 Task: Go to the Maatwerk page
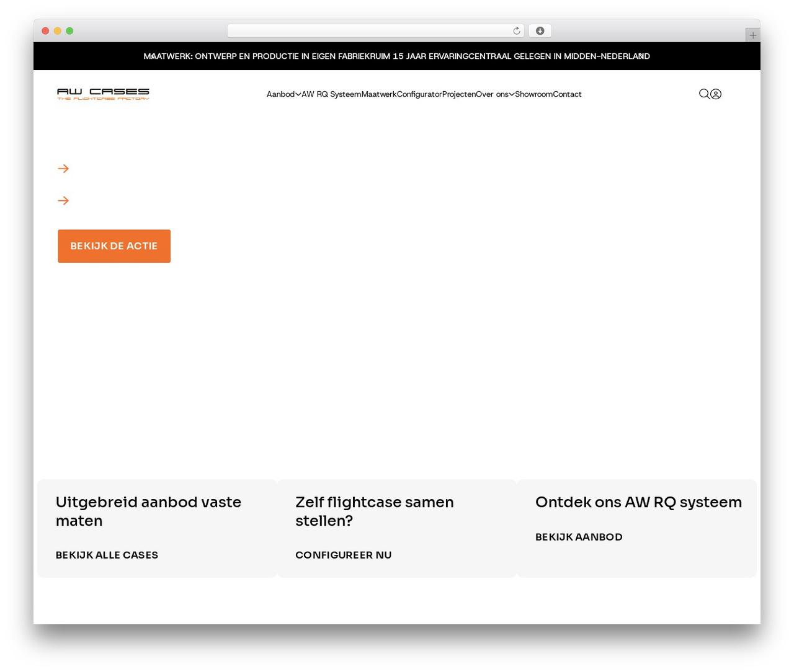point(379,94)
